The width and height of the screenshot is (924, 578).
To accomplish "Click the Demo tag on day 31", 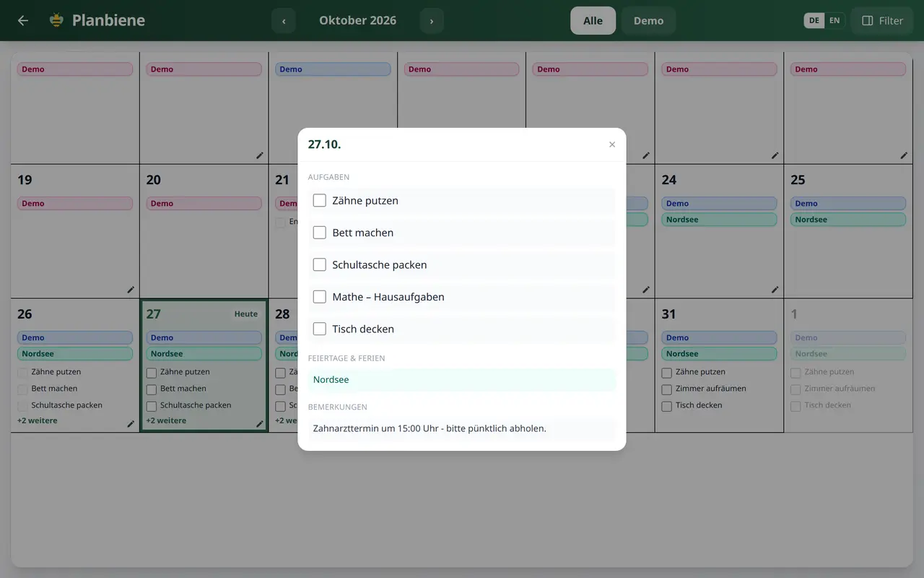I will click(719, 337).
